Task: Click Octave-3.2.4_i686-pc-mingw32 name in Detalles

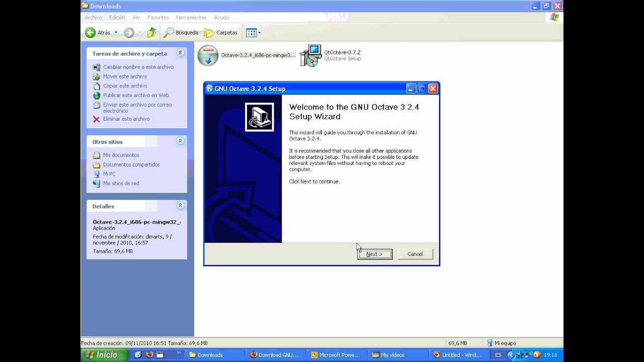Action: coord(136,222)
